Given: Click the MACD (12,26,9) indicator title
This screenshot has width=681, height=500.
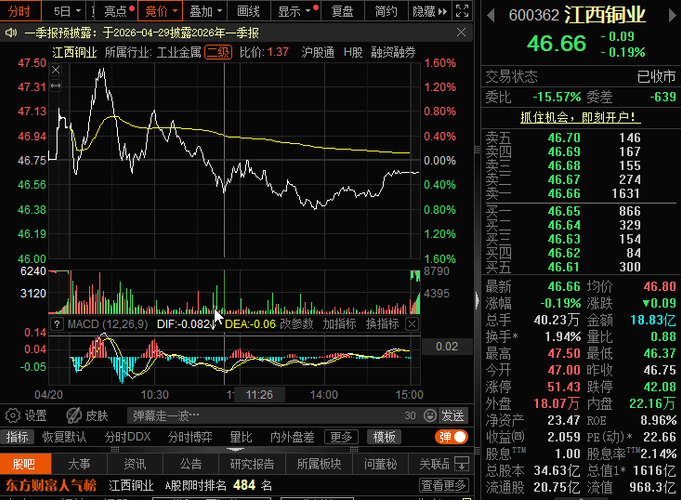Looking at the screenshot, I should click(x=108, y=324).
